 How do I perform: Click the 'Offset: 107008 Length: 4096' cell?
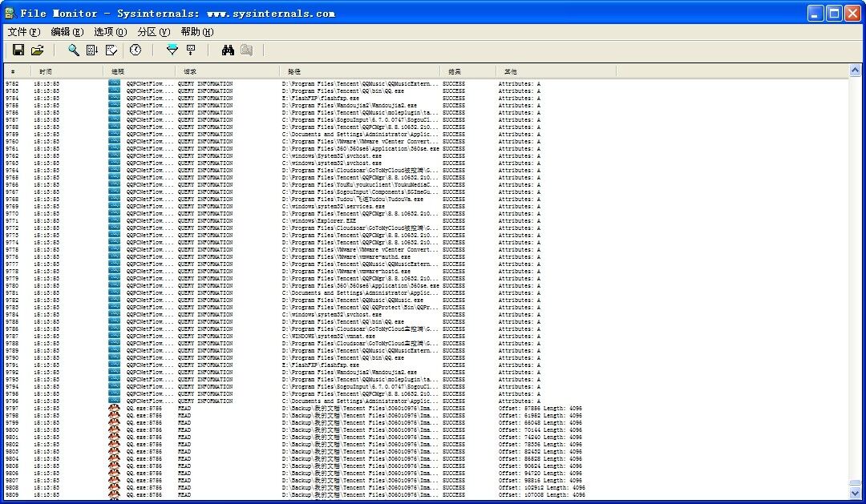[540, 494]
